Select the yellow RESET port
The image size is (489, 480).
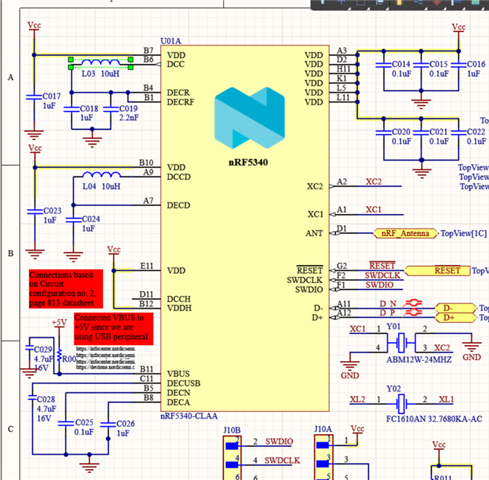[x=437, y=271]
